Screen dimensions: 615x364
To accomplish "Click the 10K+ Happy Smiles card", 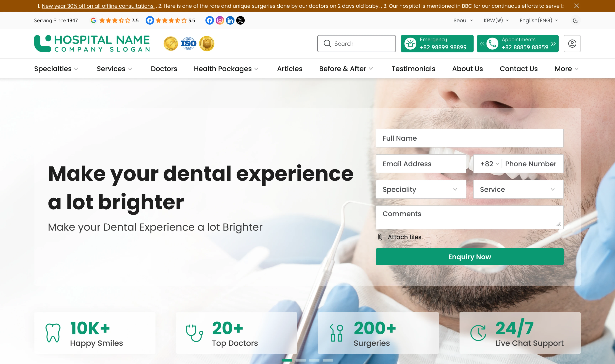I will pos(95,333).
